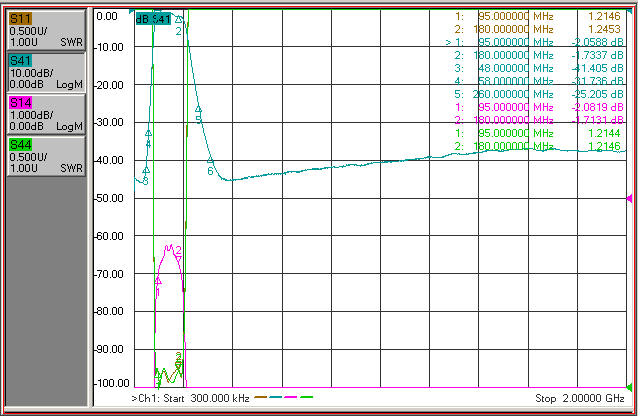Click S41 marker 6 near -40 dB
The image size is (638, 416).
(210, 160)
